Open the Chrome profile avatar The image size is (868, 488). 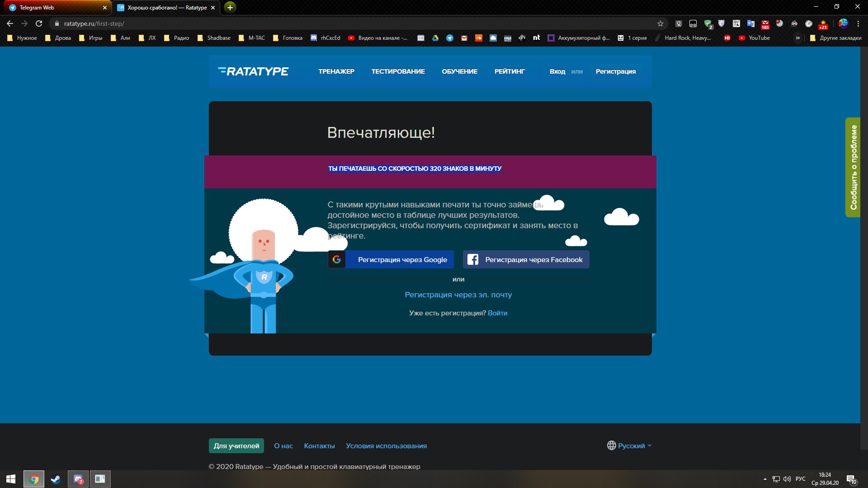point(843,23)
